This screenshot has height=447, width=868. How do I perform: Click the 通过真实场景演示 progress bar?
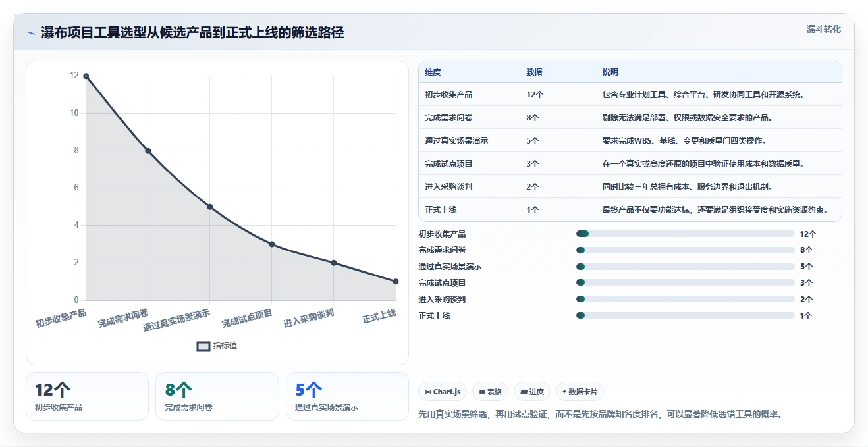coord(685,267)
